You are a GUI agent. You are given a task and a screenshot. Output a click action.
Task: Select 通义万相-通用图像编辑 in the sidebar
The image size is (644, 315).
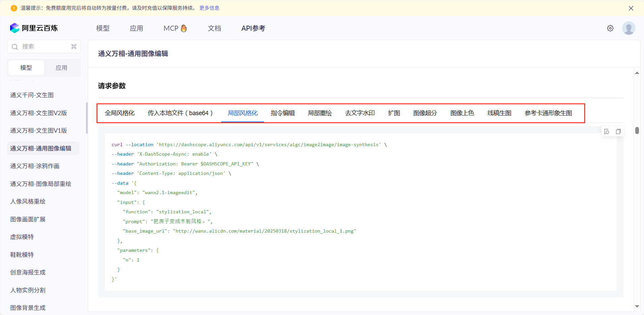coord(43,149)
